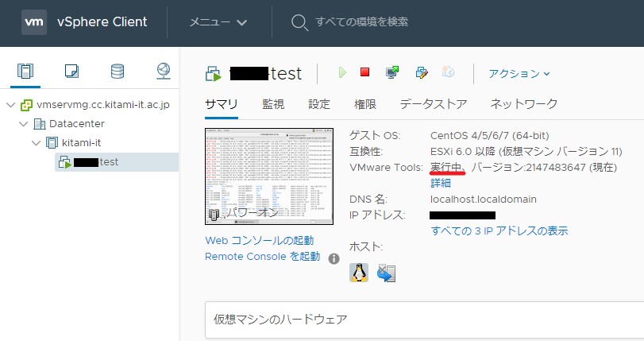
Task: Open the 権限 tab
Action: (x=365, y=104)
